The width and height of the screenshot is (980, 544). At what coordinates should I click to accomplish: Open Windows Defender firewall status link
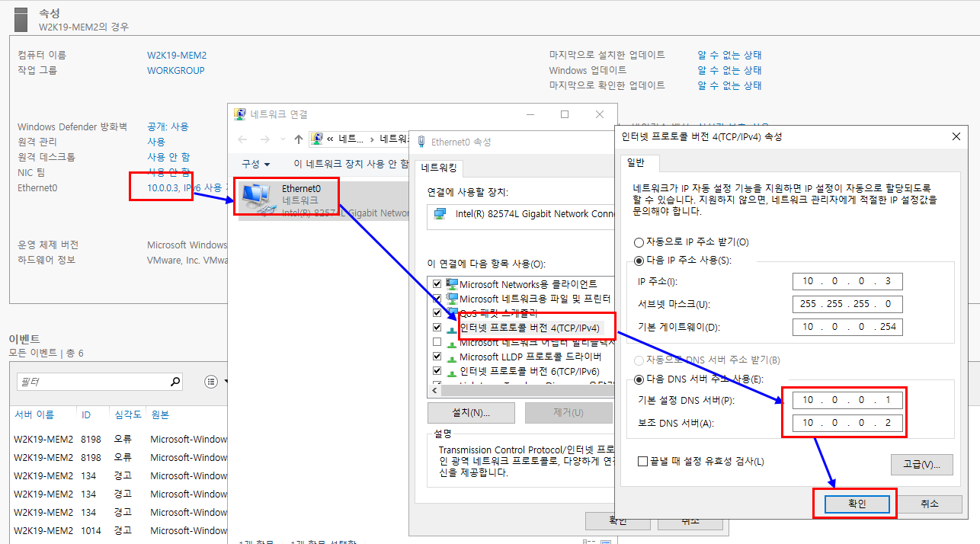click(x=168, y=126)
